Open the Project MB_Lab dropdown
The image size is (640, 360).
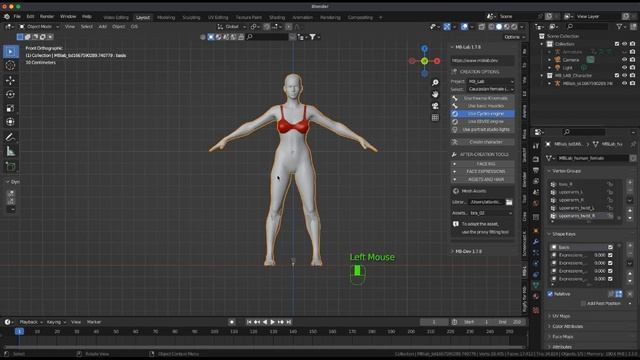[x=491, y=82]
